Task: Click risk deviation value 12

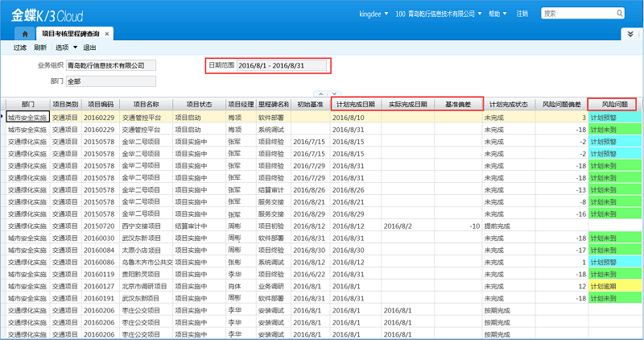Action: [562, 286]
